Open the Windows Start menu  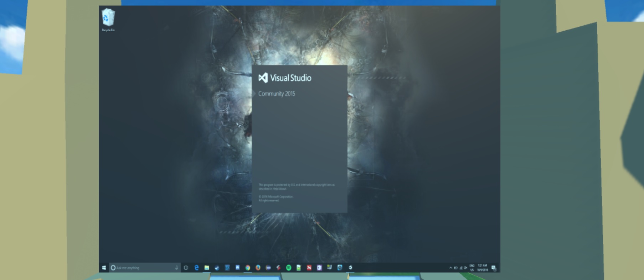(104, 268)
